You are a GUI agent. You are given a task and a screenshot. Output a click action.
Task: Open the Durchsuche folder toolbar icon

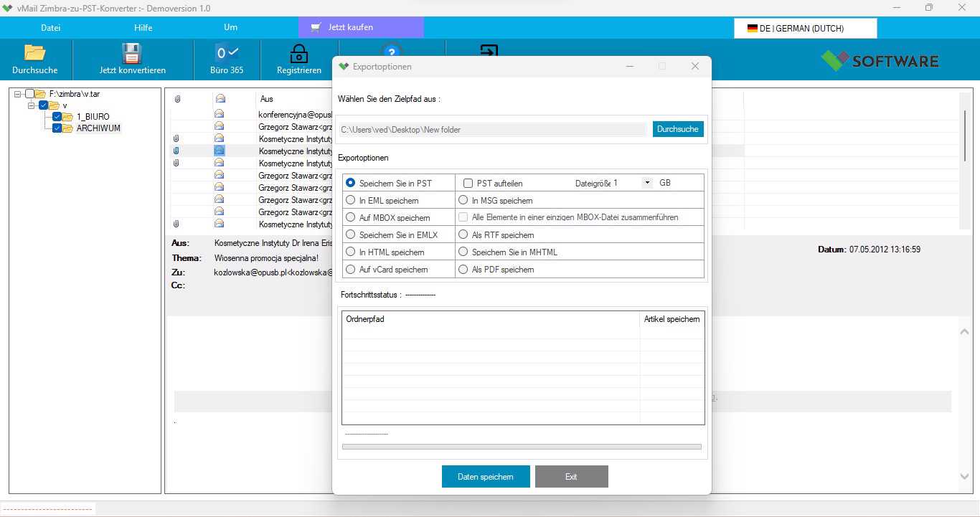point(35,53)
